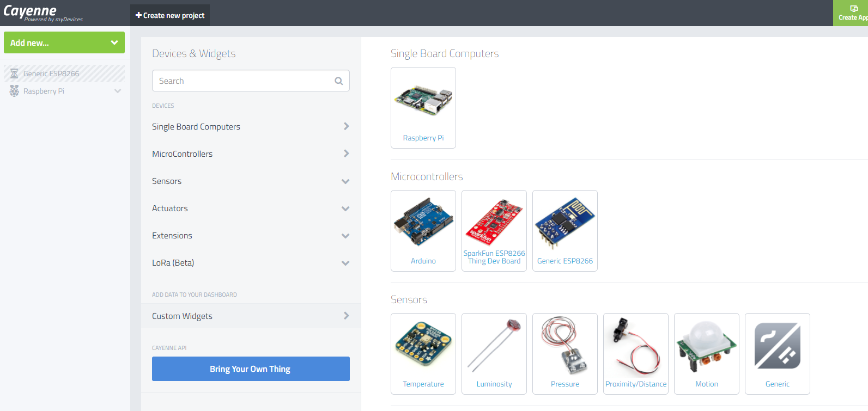868x411 pixels.
Task: Click Create new project button
Action: coord(170,15)
